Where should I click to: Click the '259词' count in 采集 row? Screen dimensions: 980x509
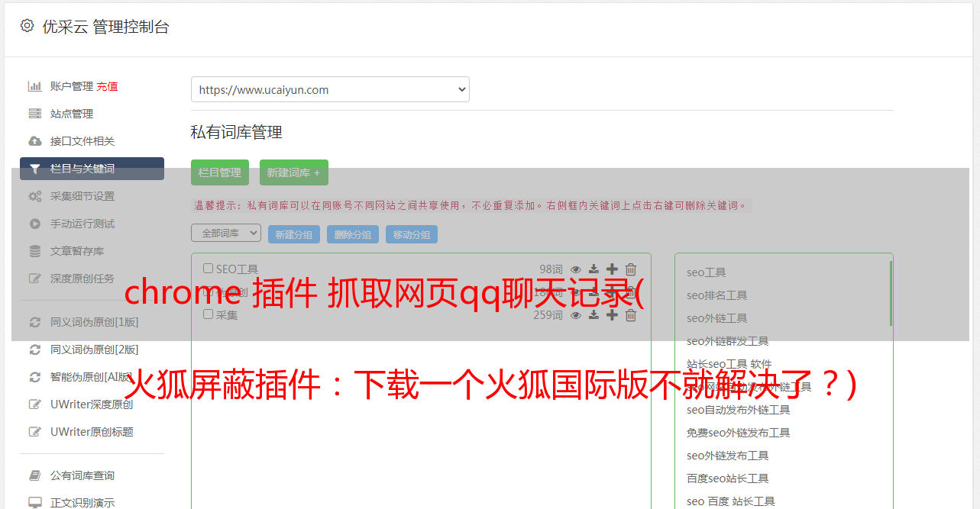(x=548, y=315)
